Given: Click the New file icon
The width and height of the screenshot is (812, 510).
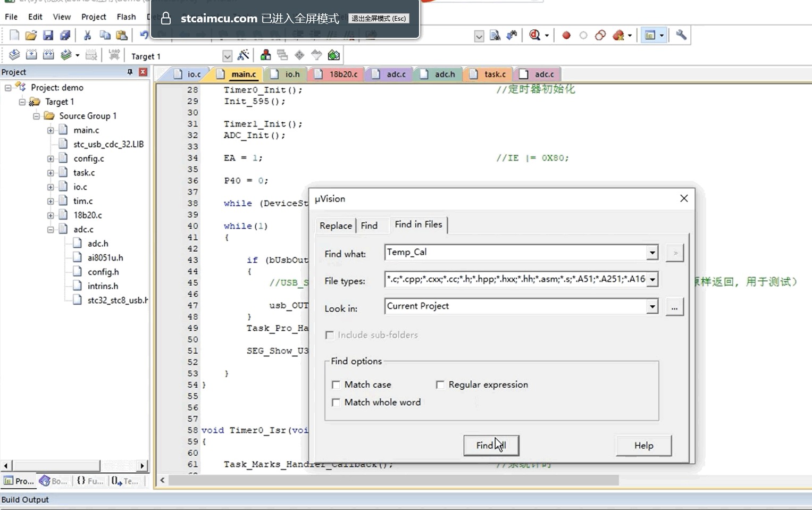Looking at the screenshot, I should click(14, 35).
